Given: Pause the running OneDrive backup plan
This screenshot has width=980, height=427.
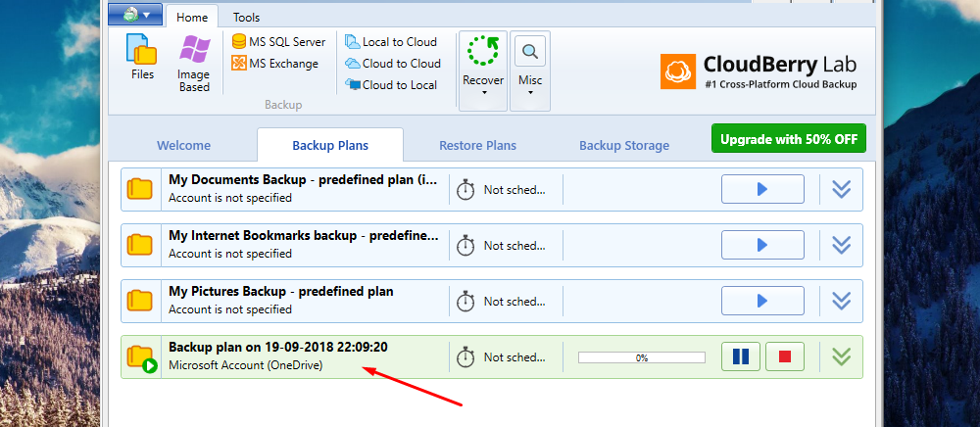Looking at the screenshot, I should coord(741,356).
